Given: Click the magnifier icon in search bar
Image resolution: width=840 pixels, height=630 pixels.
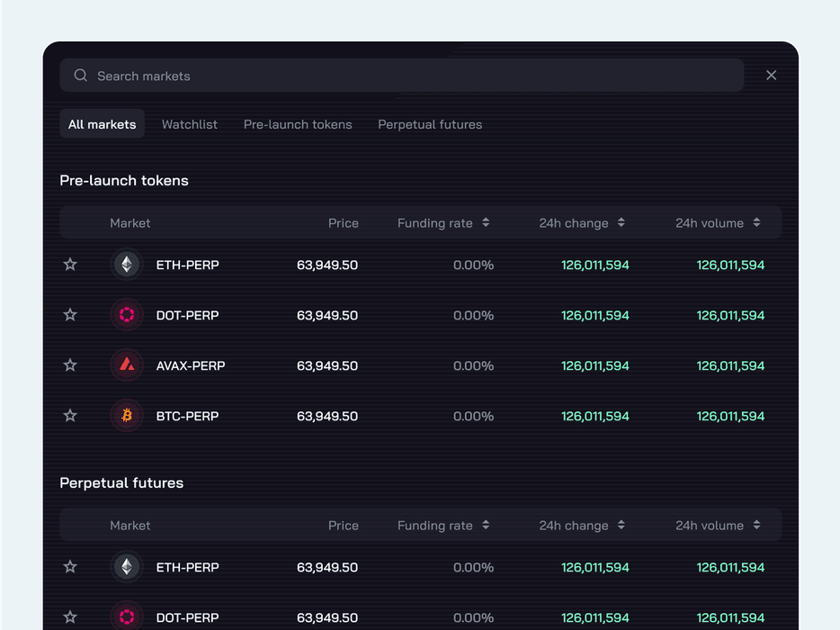Looking at the screenshot, I should [81, 76].
